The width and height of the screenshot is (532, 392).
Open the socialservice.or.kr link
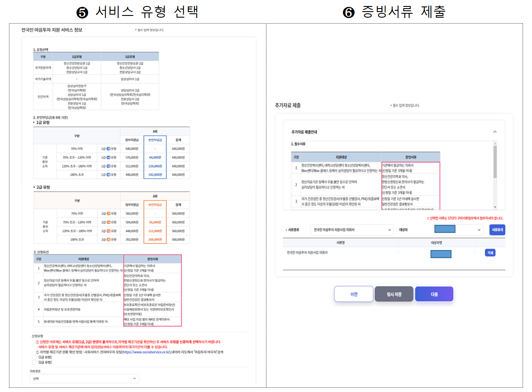click(x=147, y=352)
